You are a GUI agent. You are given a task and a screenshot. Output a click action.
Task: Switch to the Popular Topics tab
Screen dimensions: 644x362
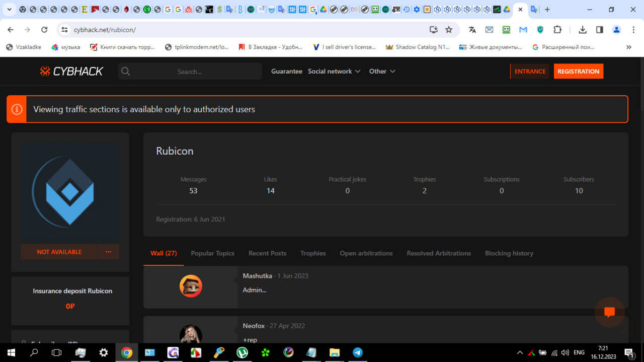(x=212, y=253)
